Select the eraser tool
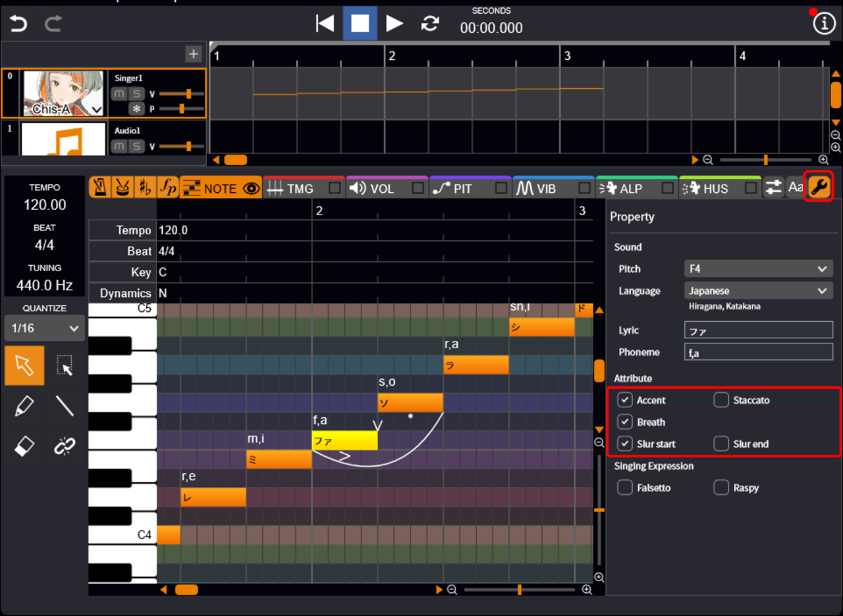 coord(24,447)
